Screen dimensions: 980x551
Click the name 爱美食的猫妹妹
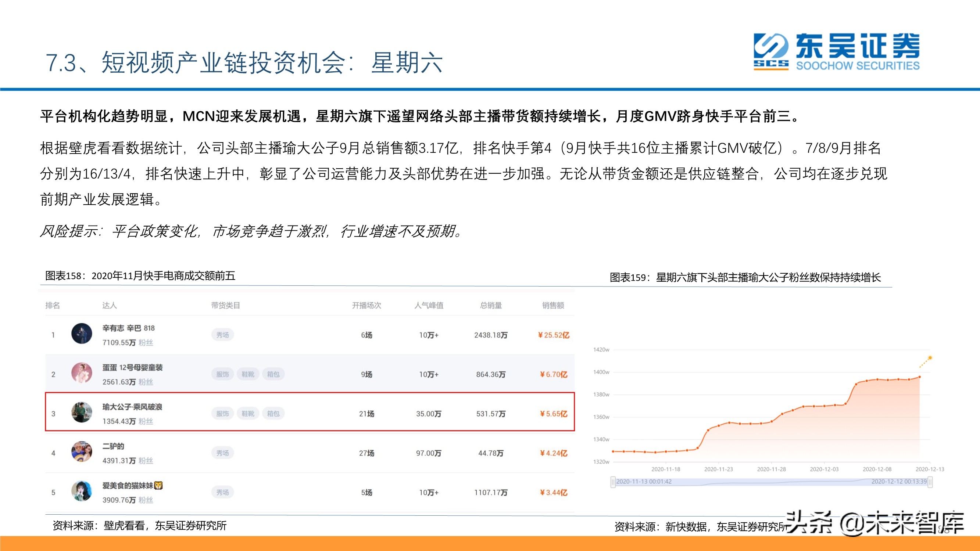point(132,486)
